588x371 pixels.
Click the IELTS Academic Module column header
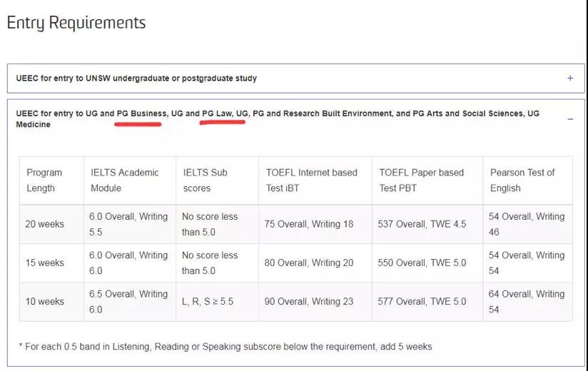[130, 181]
